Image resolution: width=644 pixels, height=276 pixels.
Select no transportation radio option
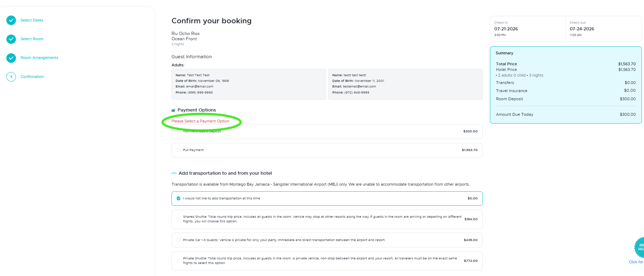[178, 198]
